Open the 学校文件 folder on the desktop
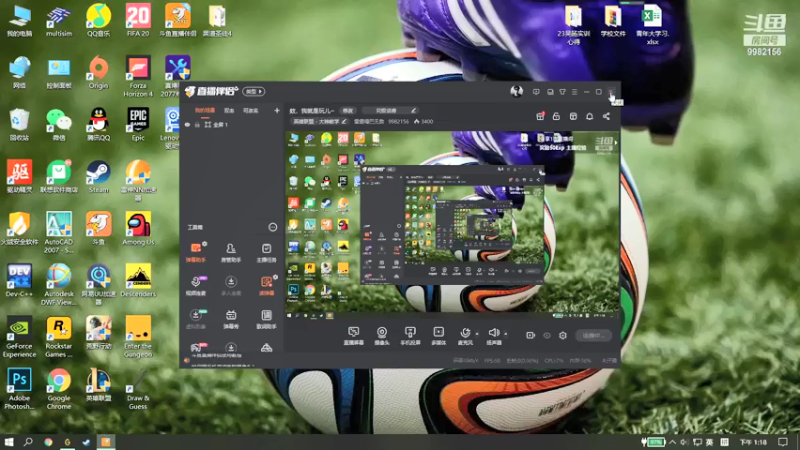Viewport: 800px width, 450px height. click(x=613, y=20)
